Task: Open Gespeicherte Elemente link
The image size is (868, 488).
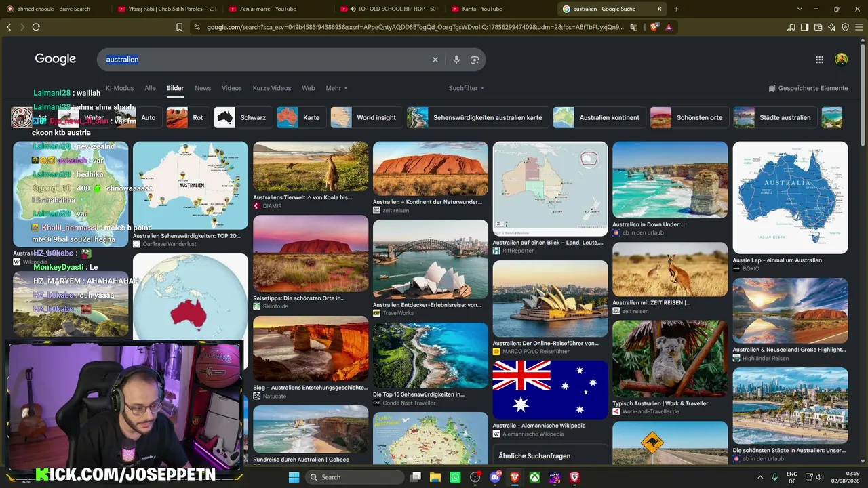Action: 808,88
